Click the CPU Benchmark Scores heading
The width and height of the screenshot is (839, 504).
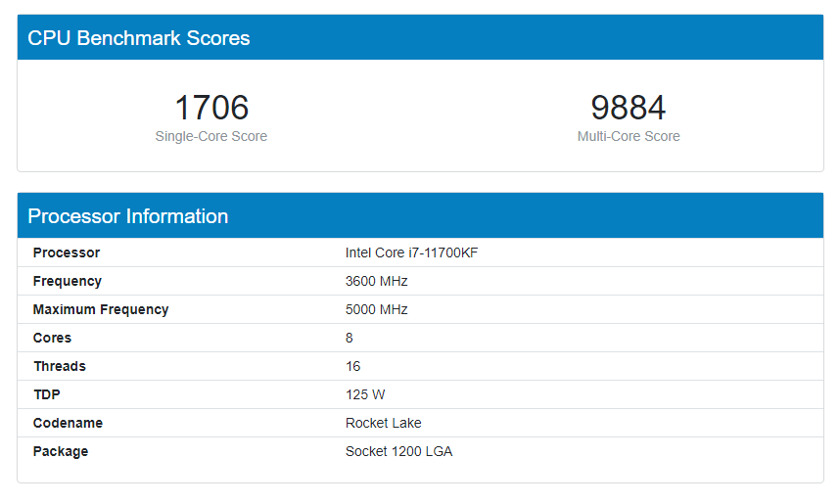pyautogui.click(x=139, y=38)
